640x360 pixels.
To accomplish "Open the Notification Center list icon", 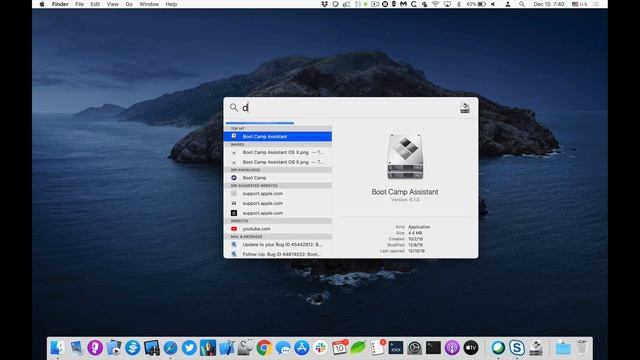I will click(x=596, y=4).
